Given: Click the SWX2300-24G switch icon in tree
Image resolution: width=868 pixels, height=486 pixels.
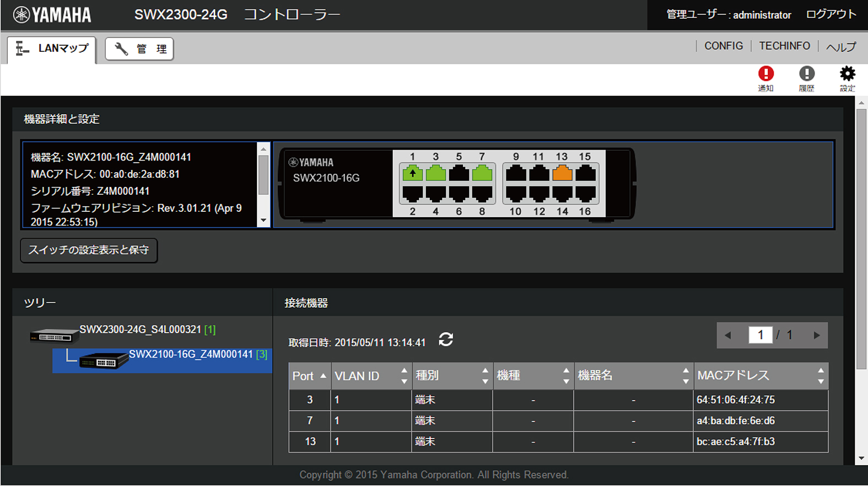Looking at the screenshot, I should 53,335.
